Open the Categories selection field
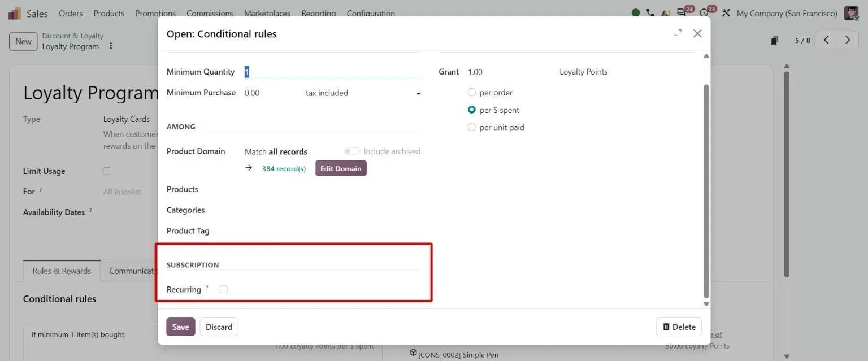This screenshot has height=361, width=868. tap(333, 210)
